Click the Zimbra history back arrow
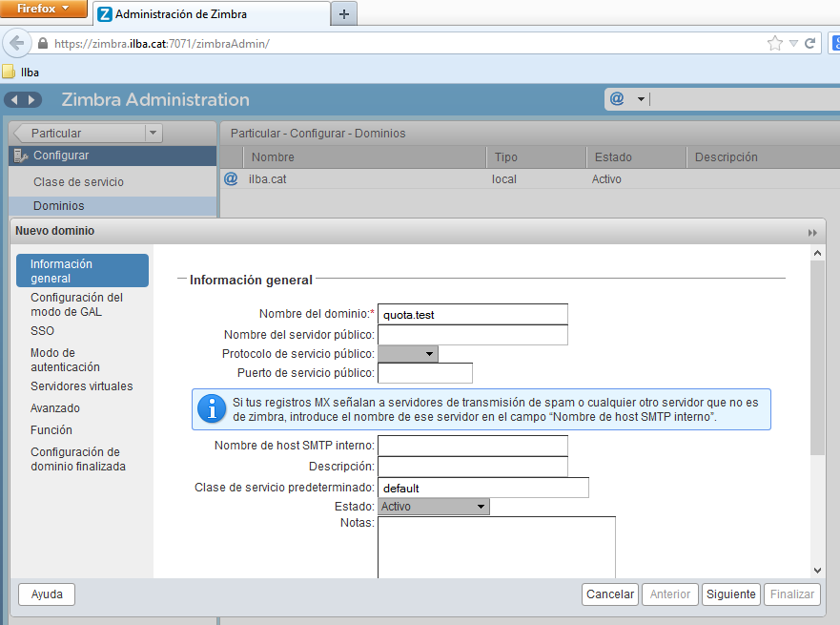 click(x=14, y=99)
